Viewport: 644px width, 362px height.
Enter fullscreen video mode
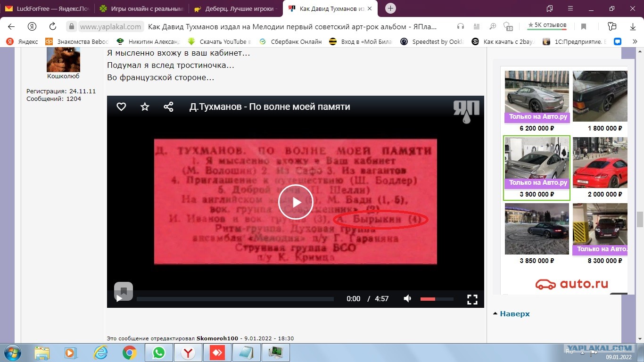pyautogui.click(x=472, y=299)
